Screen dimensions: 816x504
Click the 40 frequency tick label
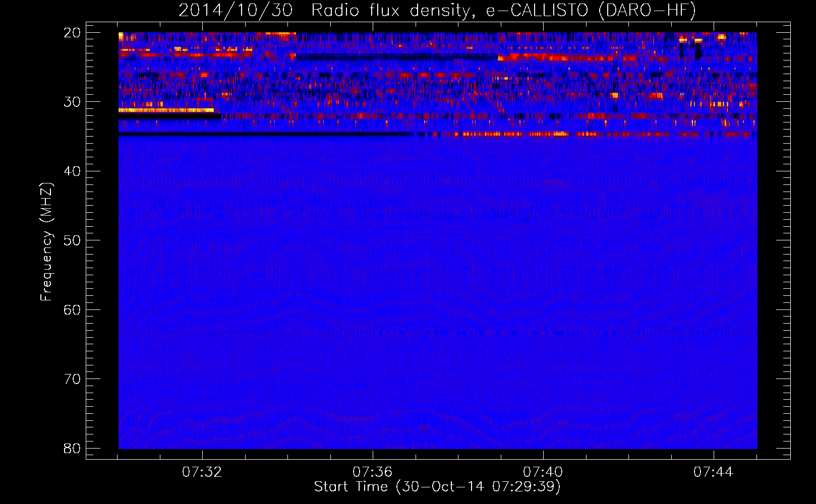click(x=72, y=171)
